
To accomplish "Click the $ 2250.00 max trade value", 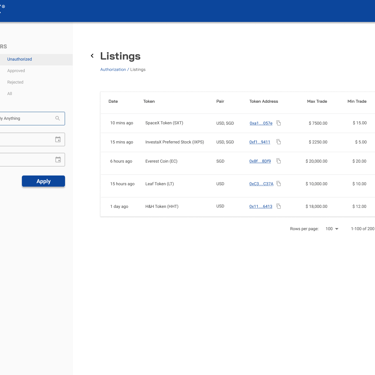I will click(x=318, y=142).
